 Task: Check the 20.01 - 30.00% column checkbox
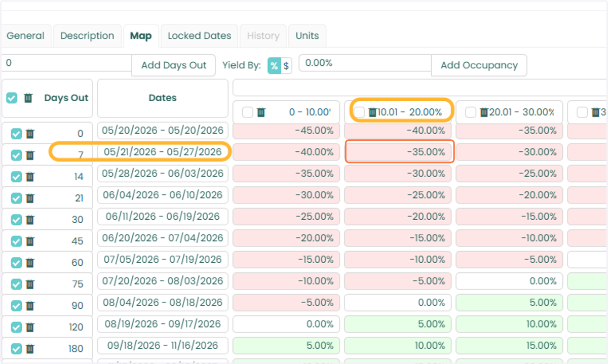[x=471, y=112]
